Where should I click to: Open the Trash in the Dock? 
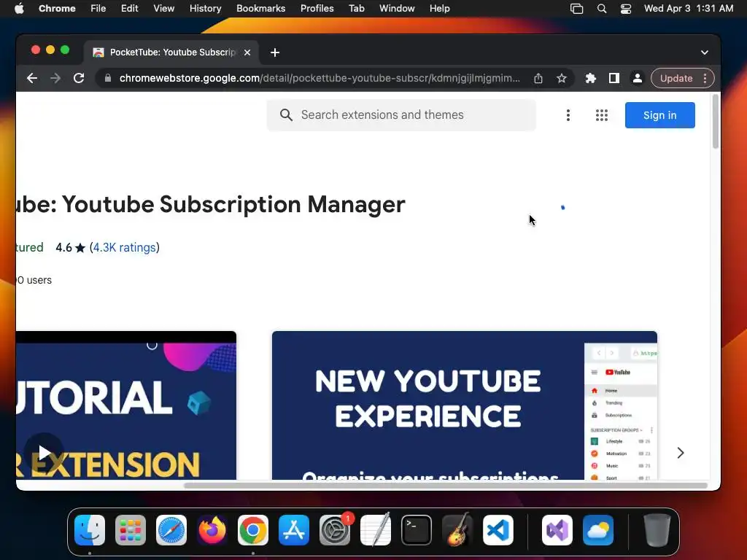coord(657,530)
